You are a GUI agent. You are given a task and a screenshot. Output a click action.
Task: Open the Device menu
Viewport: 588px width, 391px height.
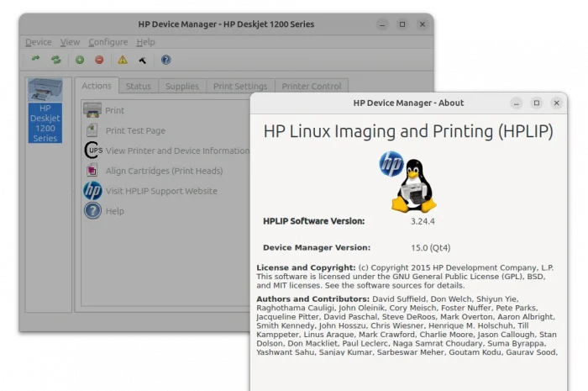click(39, 42)
